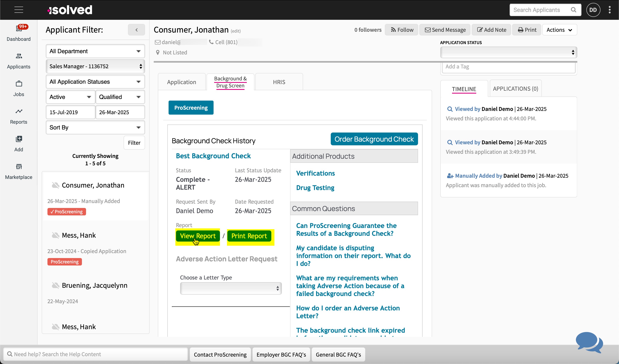Click the Print button in header
The image size is (619, 364).
(527, 30)
